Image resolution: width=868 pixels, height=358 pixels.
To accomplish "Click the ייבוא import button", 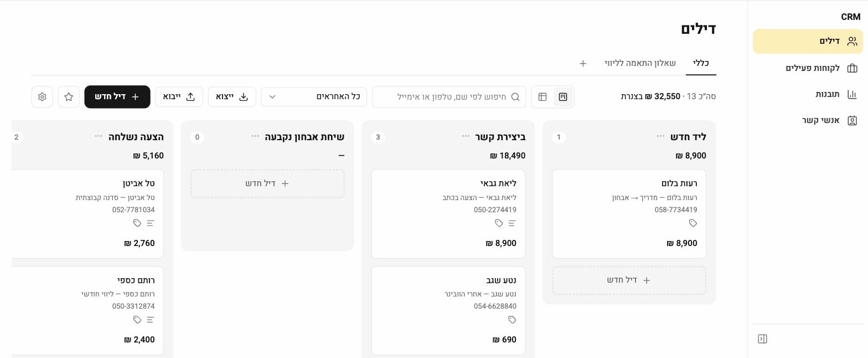I will (179, 97).
